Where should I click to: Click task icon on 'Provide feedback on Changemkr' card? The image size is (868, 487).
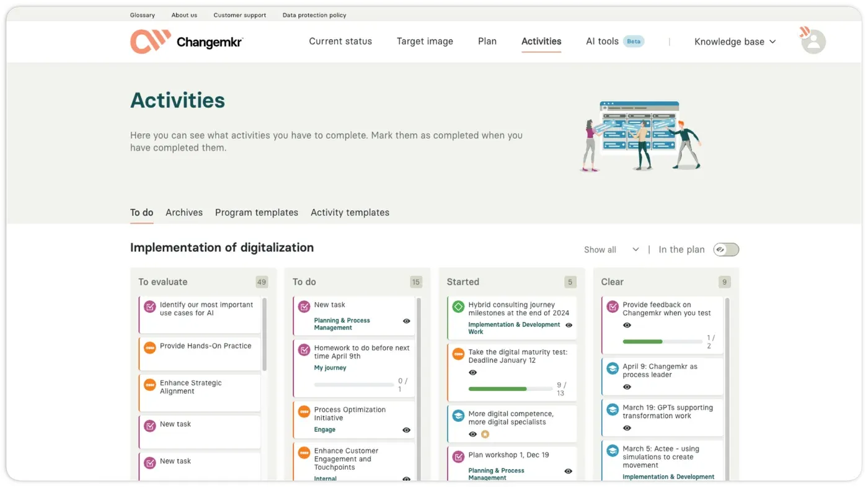pos(613,306)
